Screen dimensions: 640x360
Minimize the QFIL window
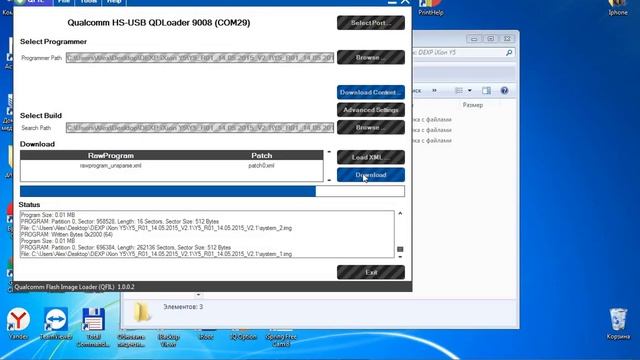coord(392,2)
